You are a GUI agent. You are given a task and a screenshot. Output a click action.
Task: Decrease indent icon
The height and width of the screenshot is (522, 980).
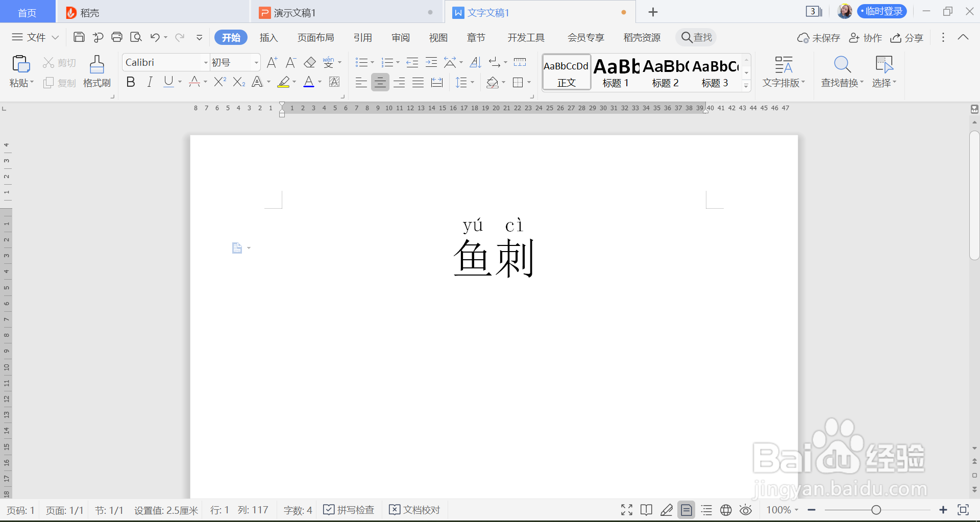(x=412, y=62)
